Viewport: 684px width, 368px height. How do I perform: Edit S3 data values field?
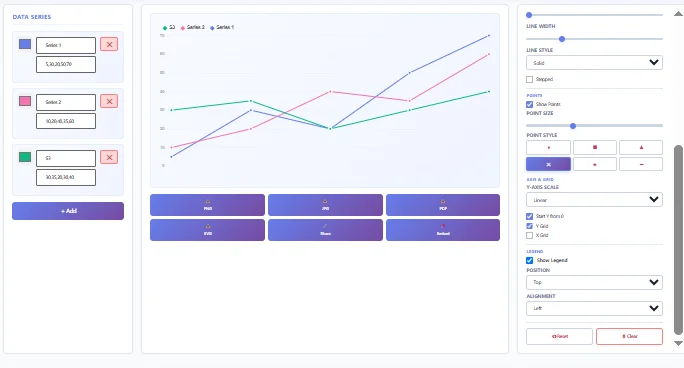click(x=66, y=177)
